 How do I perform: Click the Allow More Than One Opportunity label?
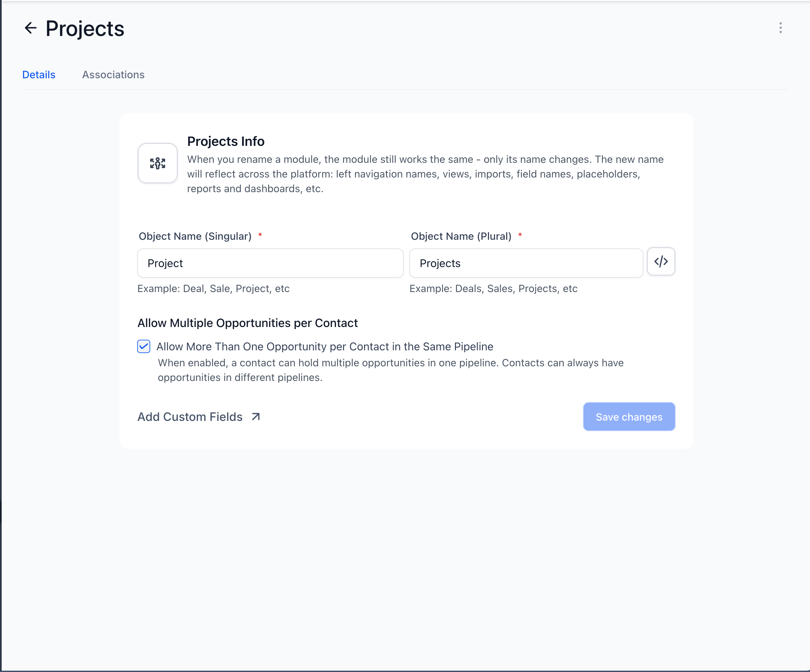pyautogui.click(x=324, y=347)
